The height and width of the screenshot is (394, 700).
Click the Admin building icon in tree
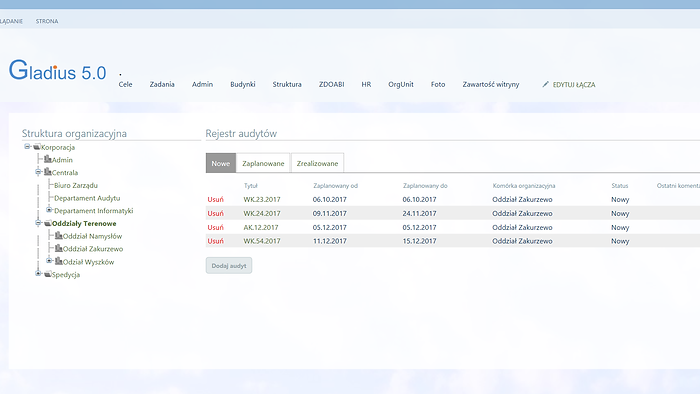48,159
